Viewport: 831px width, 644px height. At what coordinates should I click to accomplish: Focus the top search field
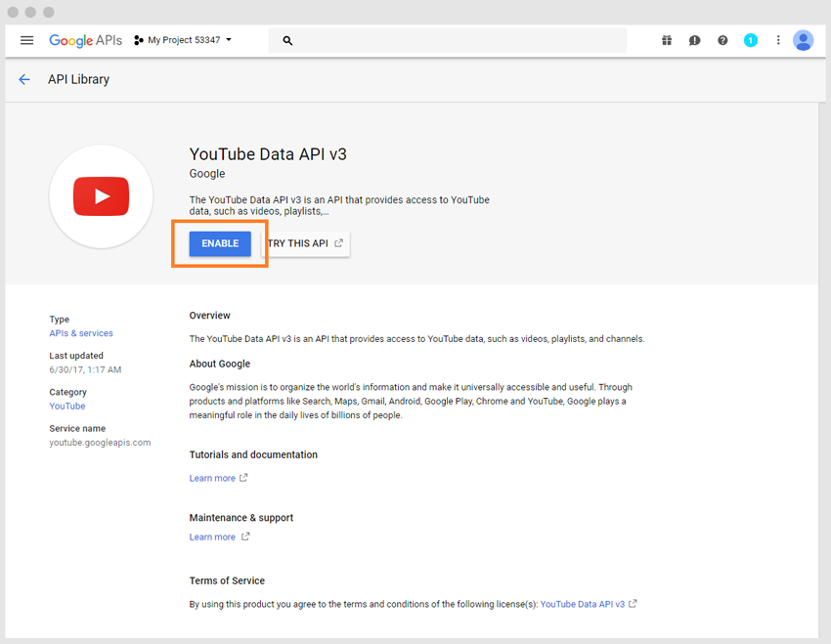coord(448,40)
